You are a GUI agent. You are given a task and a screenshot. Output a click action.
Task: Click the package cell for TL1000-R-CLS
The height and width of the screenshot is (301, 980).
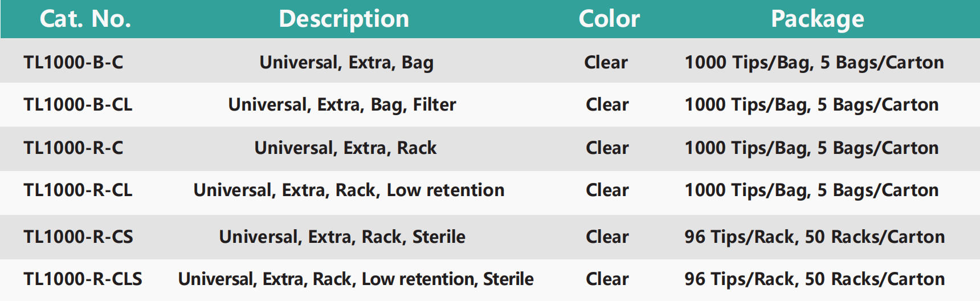coord(814,279)
